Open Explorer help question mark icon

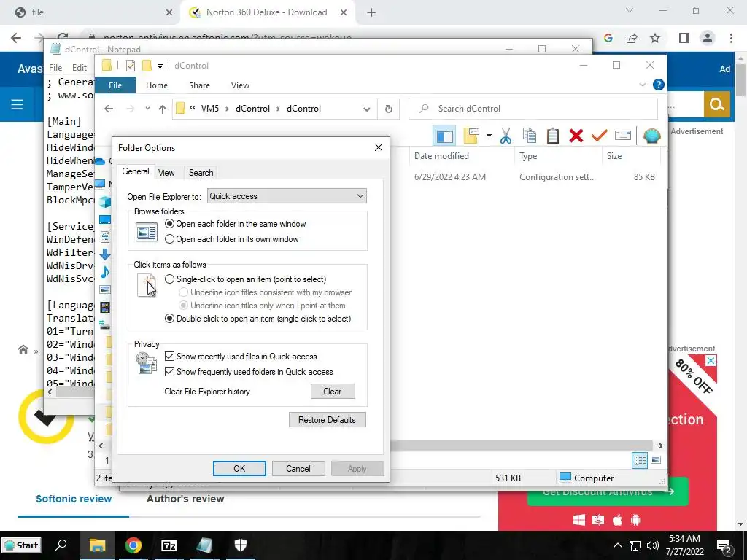pos(659,85)
